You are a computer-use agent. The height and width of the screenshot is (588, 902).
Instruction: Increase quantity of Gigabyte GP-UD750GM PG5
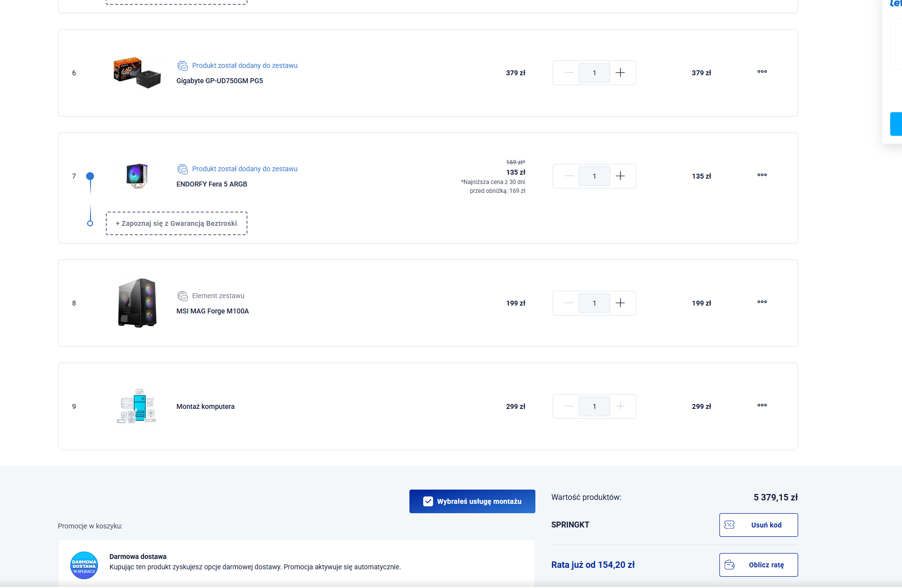[621, 73]
